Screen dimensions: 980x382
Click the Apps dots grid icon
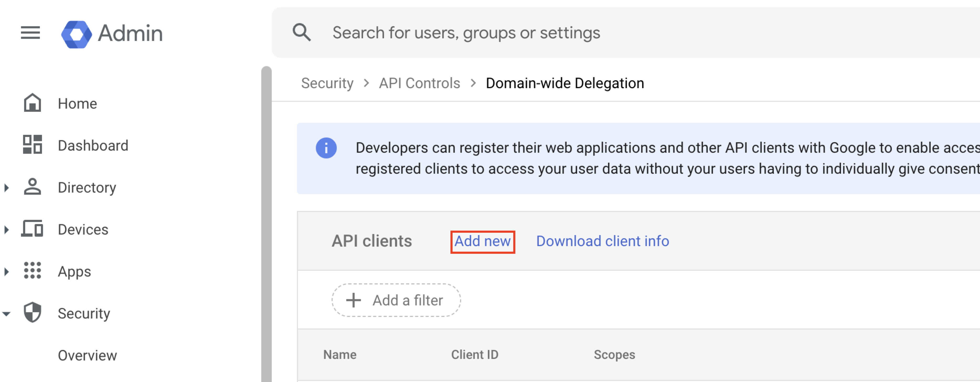click(x=32, y=270)
